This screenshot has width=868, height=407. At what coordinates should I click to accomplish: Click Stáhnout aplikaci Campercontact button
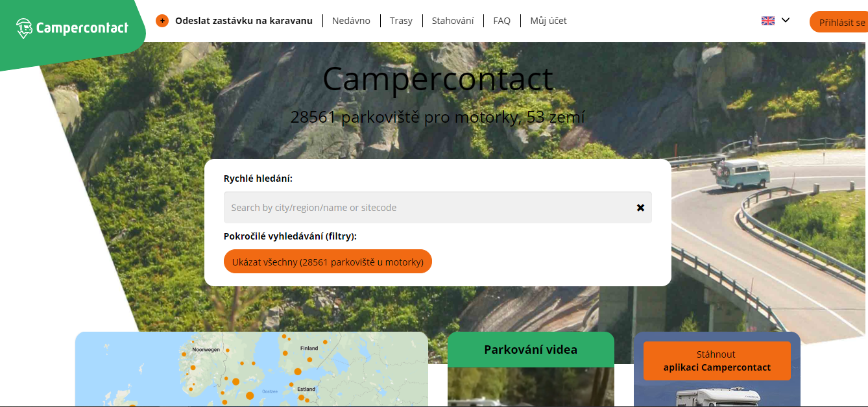point(717,361)
